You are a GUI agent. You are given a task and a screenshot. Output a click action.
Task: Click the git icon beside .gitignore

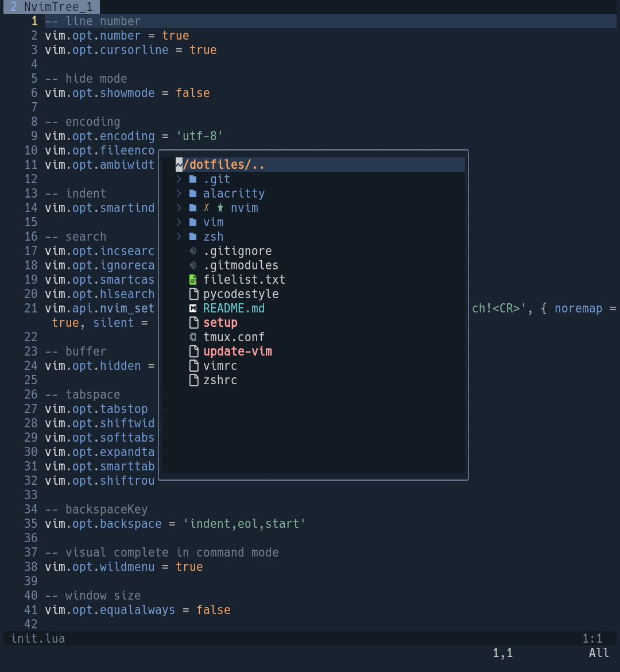pos(193,251)
